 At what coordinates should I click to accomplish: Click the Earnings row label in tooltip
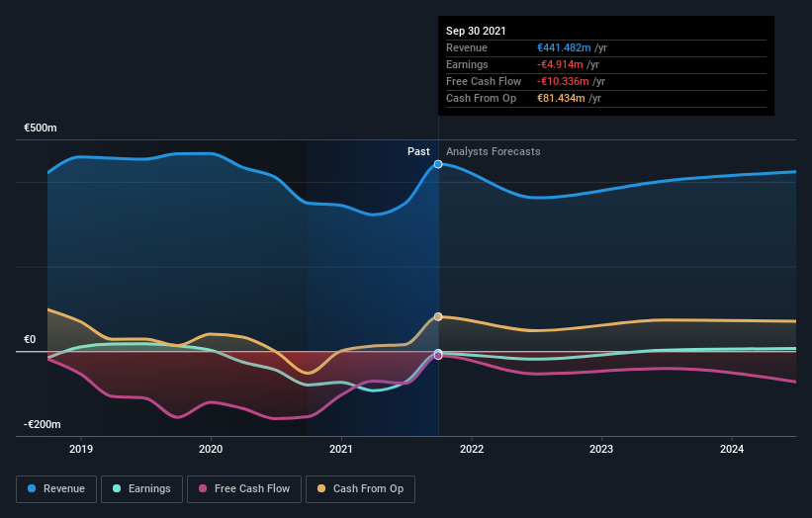(467, 64)
